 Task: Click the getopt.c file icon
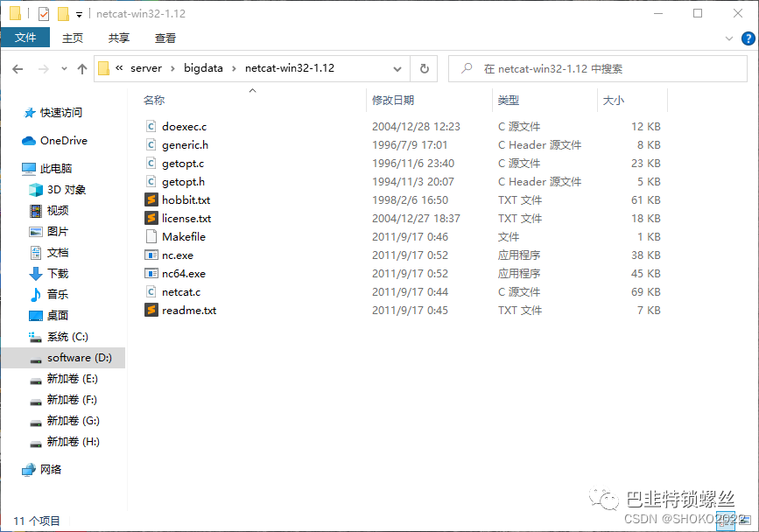151,163
